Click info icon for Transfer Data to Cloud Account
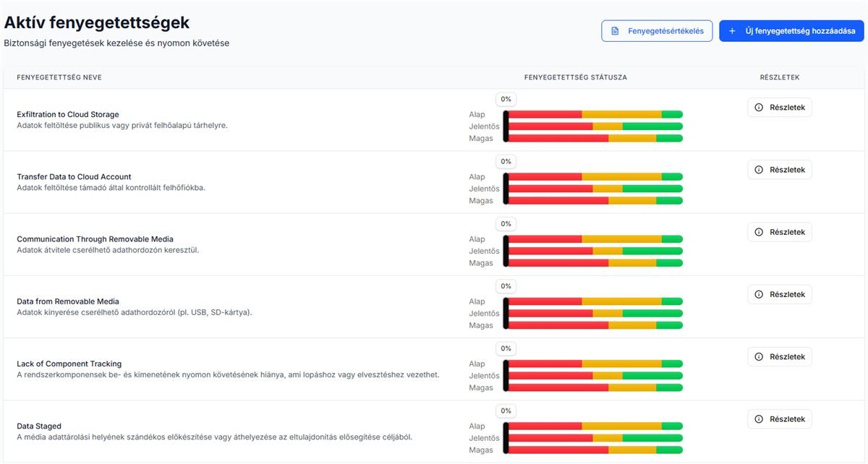Screen dimensions: 868x464 (x=759, y=170)
